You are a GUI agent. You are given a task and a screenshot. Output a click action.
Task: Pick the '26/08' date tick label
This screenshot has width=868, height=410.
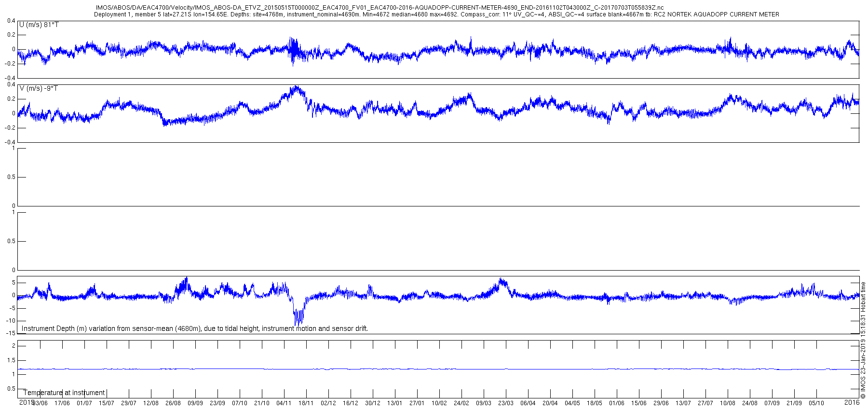(x=173, y=403)
